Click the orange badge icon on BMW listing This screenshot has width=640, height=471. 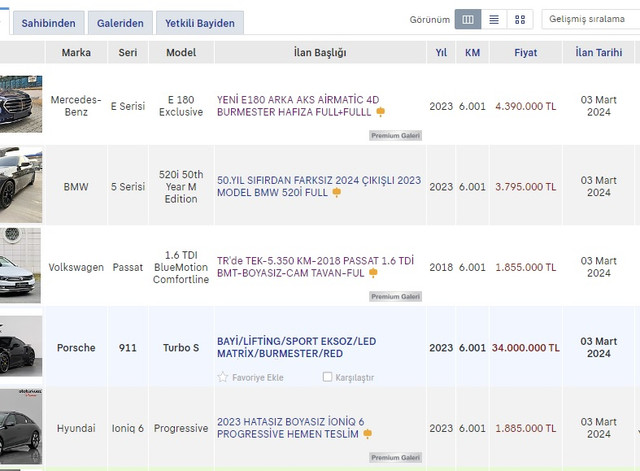coord(337,192)
